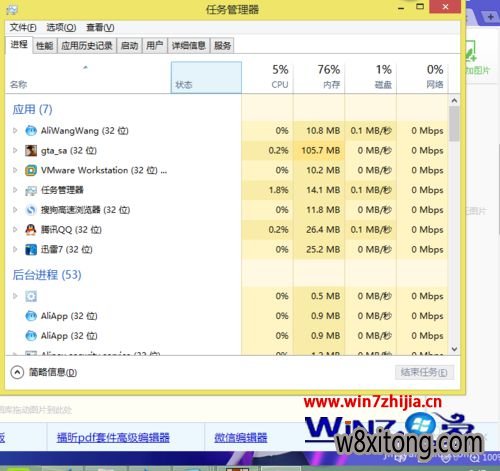Select the 11.8 MB memory cell of 搜狗高速浏览器
Image resolution: width=500 pixels, height=471 pixels.
coord(319,210)
